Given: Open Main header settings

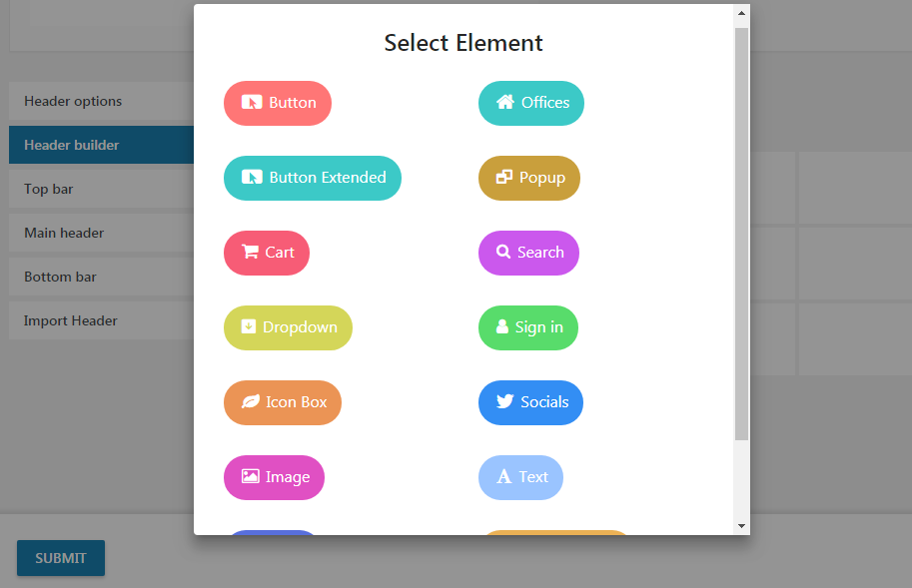Looking at the screenshot, I should pyautogui.click(x=64, y=233).
